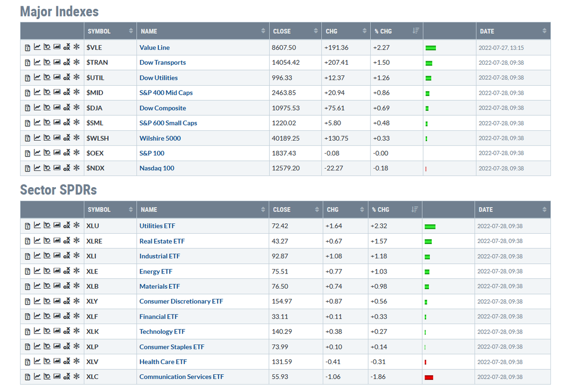Open the Consumer Discretionary ETF link

(181, 301)
